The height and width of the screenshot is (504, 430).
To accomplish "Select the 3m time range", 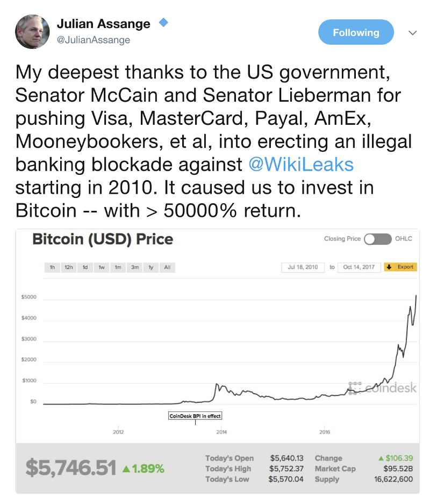I will click(134, 267).
